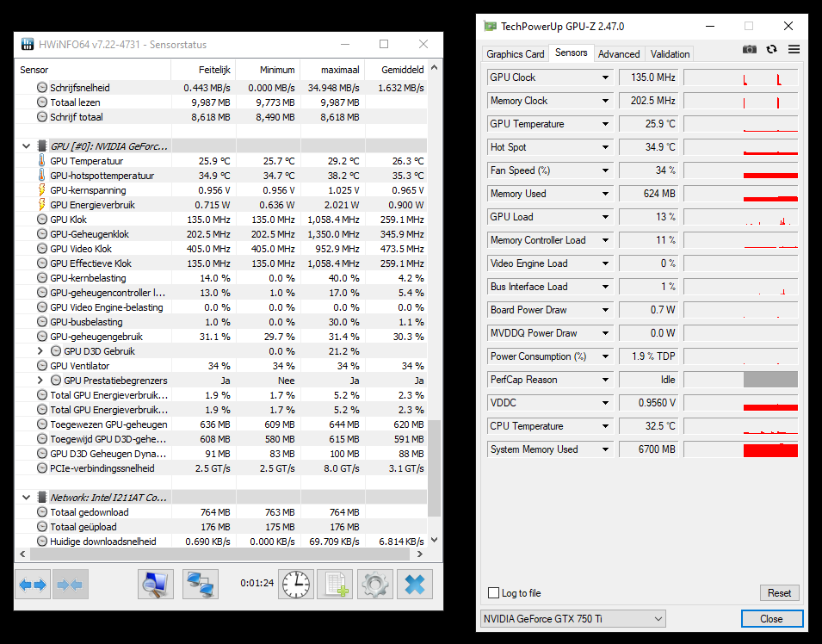Screen dimensions: 822x644
Task: Click the HWiNFO vertical scrollbar thumb
Action: coord(434,468)
